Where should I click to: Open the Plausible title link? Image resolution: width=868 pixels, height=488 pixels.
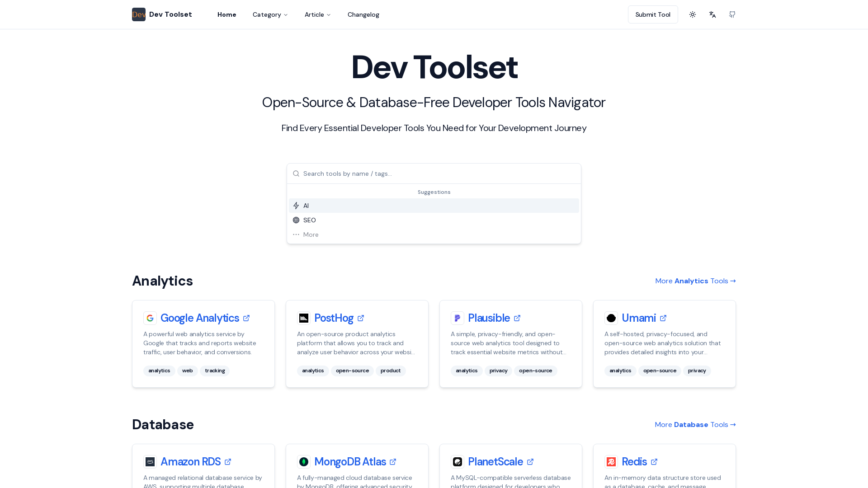[x=489, y=318]
